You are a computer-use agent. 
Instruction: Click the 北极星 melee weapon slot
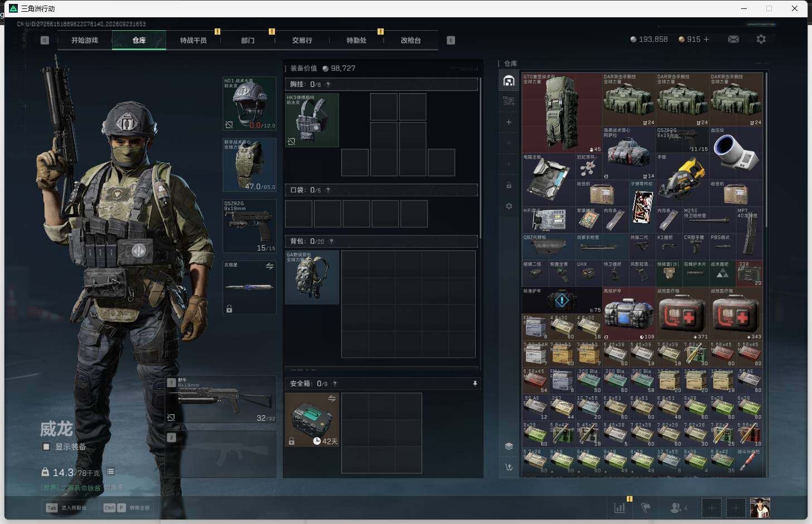pyautogui.click(x=249, y=287)
